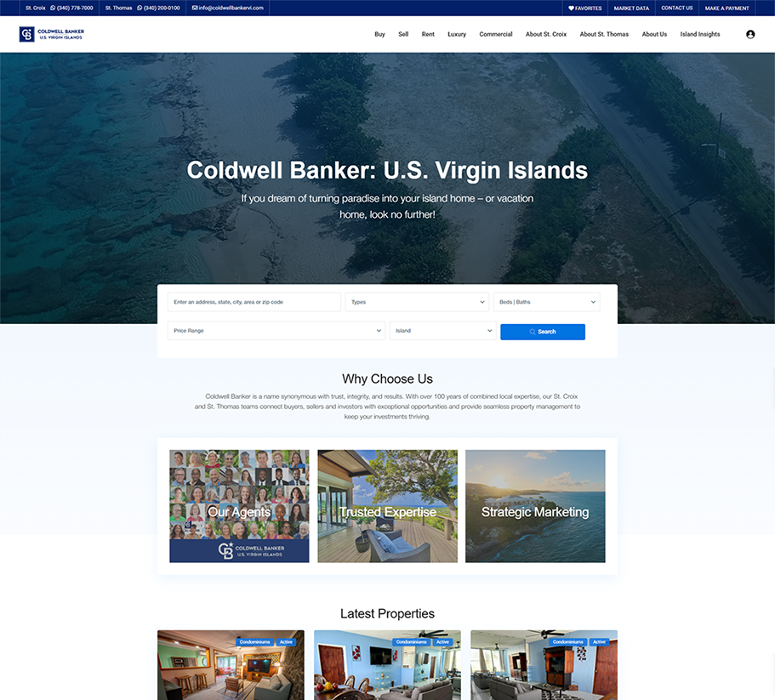The image size is (775, 700).
Task: Open the Island Insights menu
Action: (x=699, y=34)
